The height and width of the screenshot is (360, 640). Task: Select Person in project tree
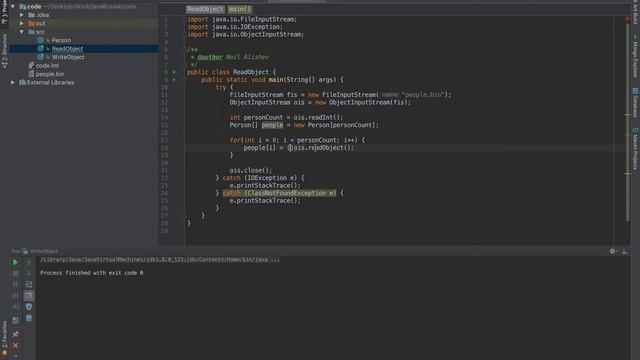(x=61, y=40)
